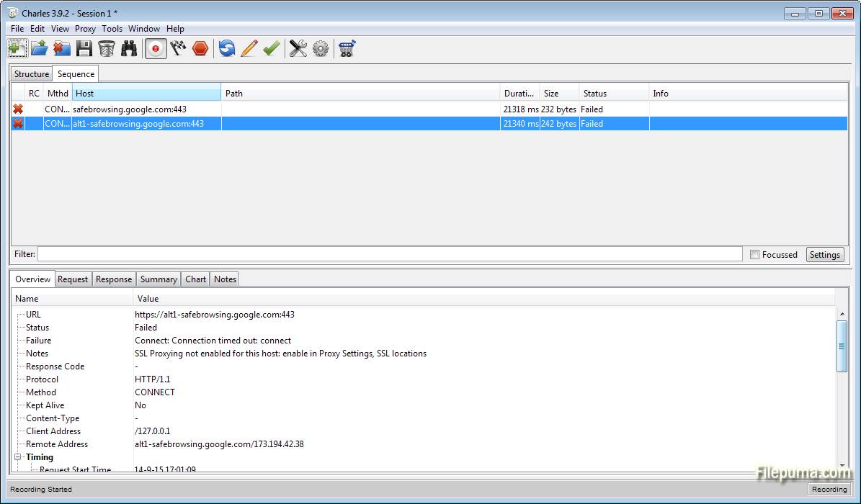
Task: Click the New Session toolbar icon
Action: click(17, 48)
